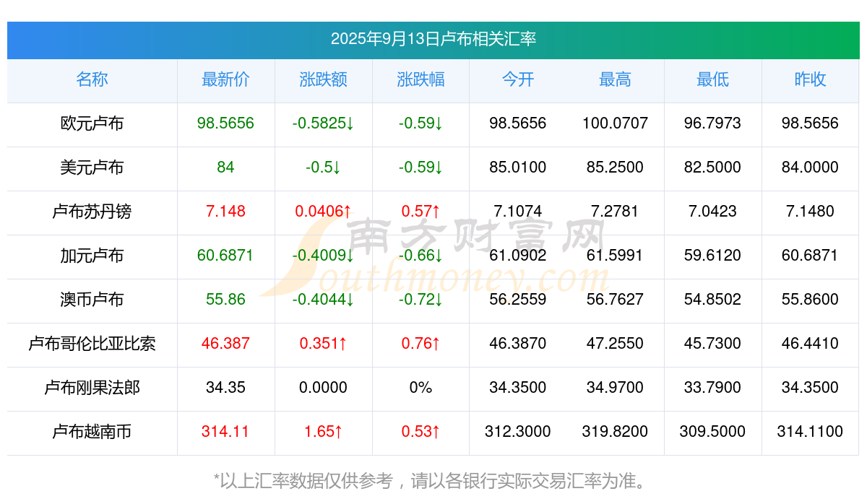Viewport: 867px width, 504px height.
Task: Click highest price 7.2781
Action: (615, 212)
